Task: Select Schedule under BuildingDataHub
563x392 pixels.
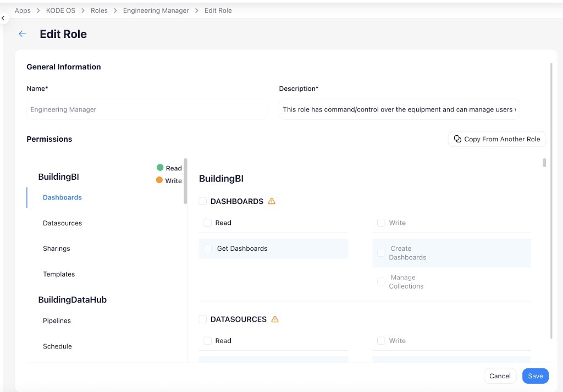Action: 57,346
